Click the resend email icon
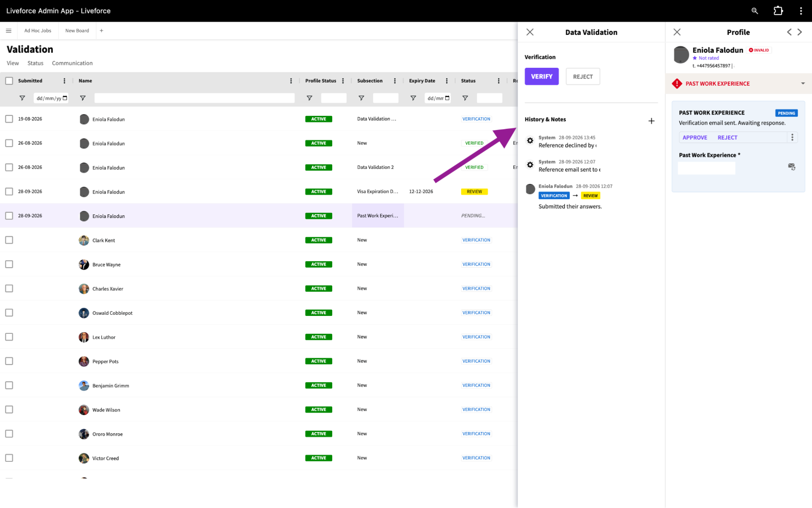The height and width of the screenshot is (508, 812). click(x=791, y=166)
